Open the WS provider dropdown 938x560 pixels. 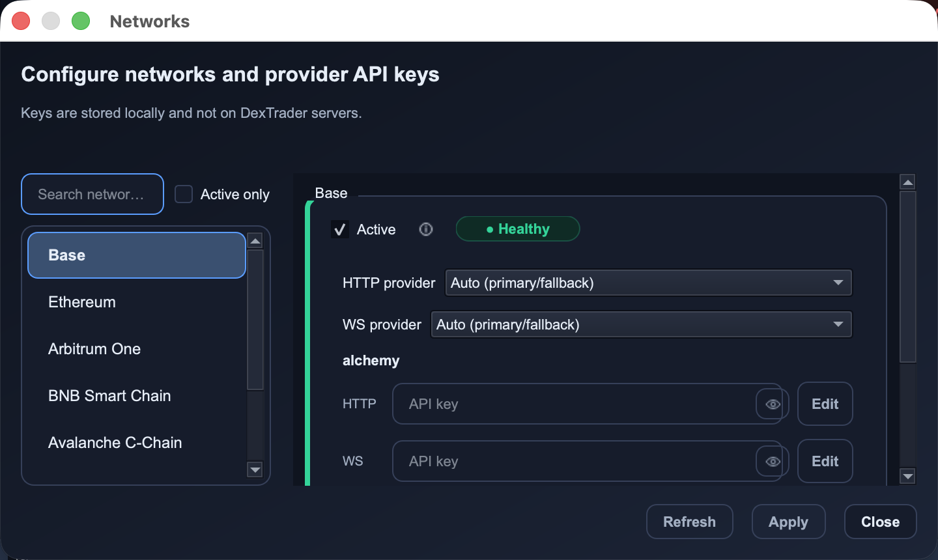[x=641, y=324]
